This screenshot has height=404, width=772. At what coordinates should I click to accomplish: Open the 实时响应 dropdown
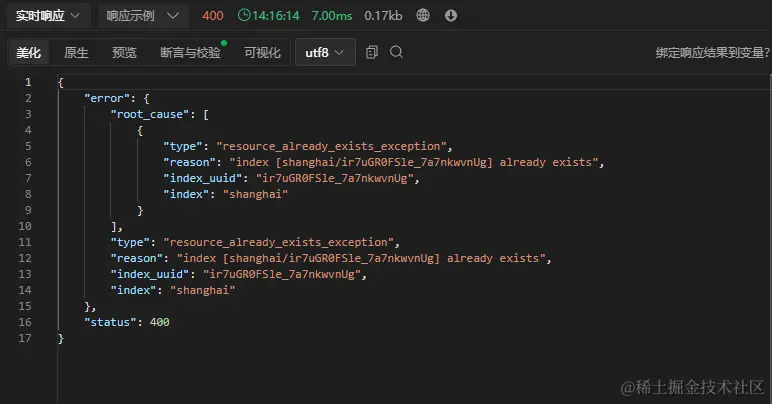pyautogui.click(x=48, y=16)
